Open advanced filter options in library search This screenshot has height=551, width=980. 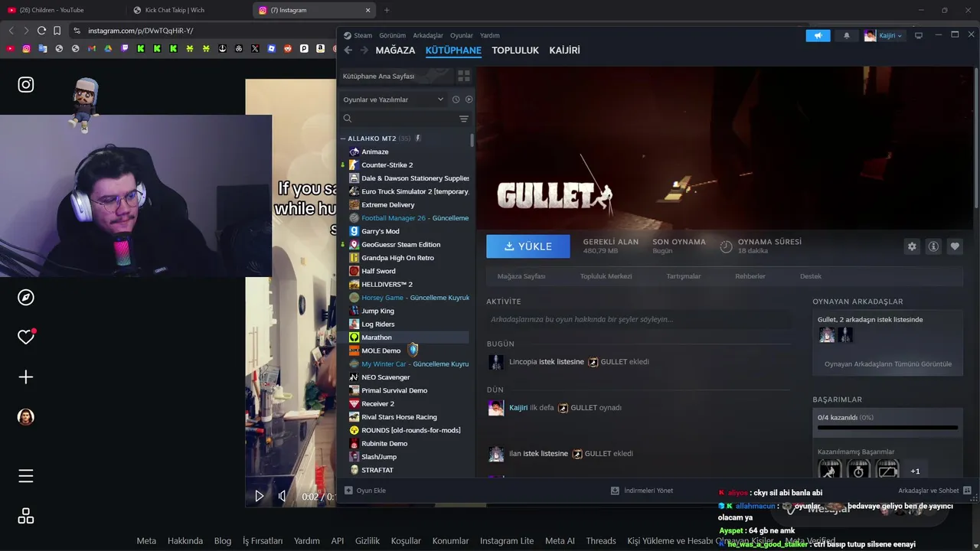[x=464, y=119]
